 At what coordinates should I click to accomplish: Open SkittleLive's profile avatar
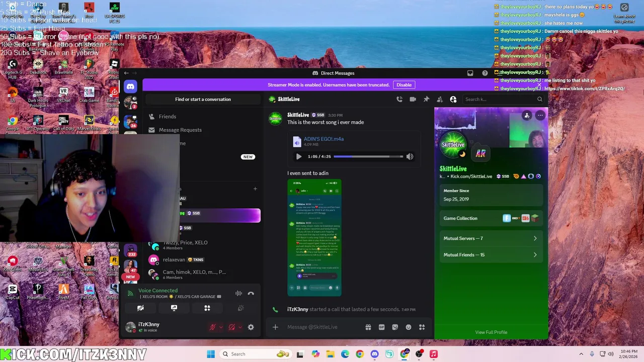pos(453,145)
